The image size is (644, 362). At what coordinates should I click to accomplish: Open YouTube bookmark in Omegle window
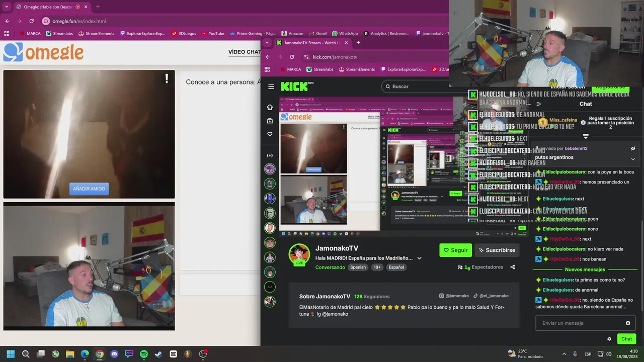click(213, 34)
